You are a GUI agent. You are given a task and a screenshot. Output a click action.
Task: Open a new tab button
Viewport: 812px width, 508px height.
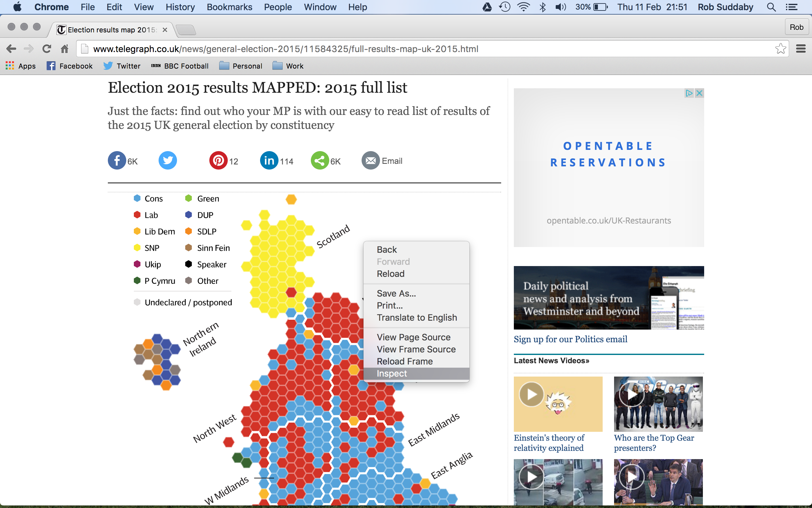pos(186,30)
